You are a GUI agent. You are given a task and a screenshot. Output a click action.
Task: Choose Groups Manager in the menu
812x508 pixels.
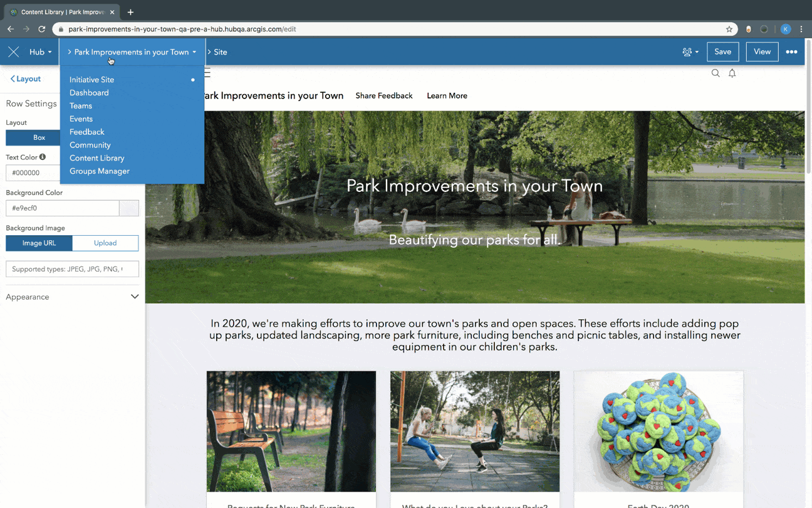pos(100,171)
